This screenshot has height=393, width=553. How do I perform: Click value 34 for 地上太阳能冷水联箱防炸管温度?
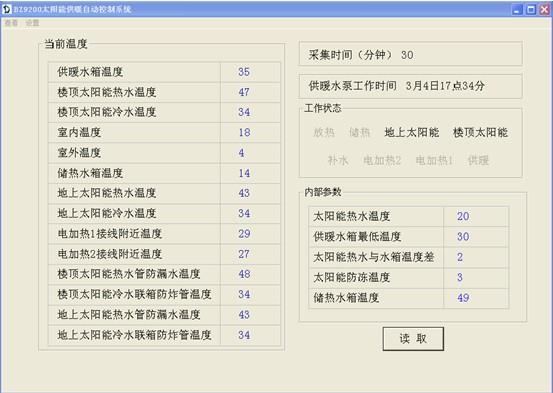[x=244, y=335]
